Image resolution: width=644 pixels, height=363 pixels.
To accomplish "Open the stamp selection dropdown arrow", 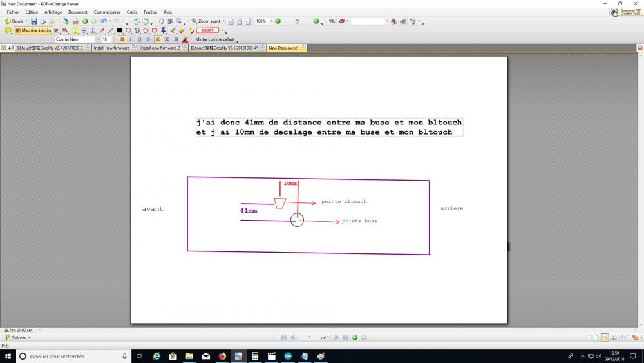I will 223,30.
